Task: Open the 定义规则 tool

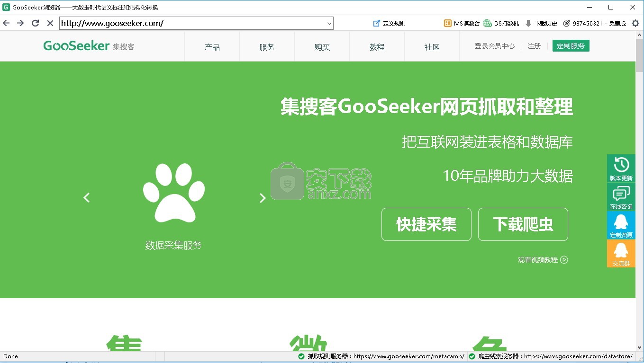Action: tap(389, 23)
